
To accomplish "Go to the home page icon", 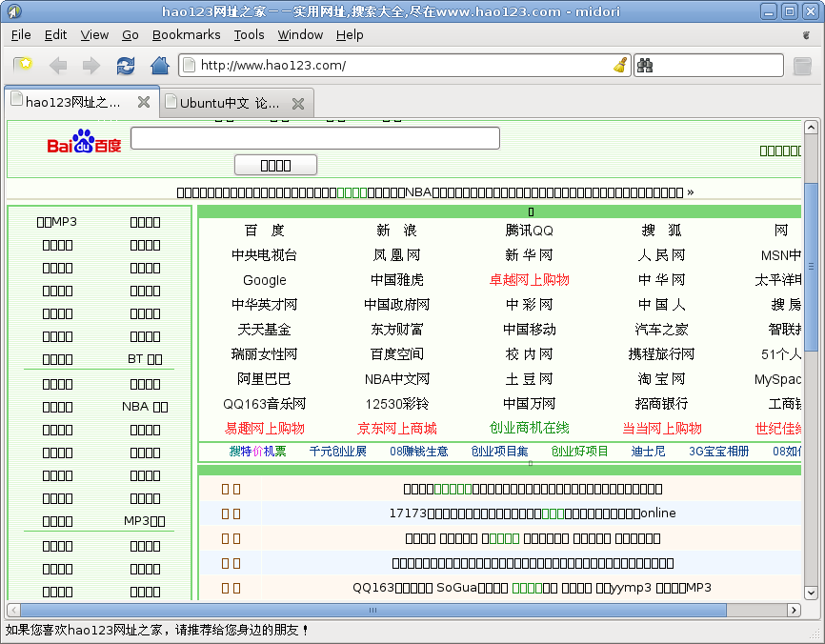I will point(160,66).
